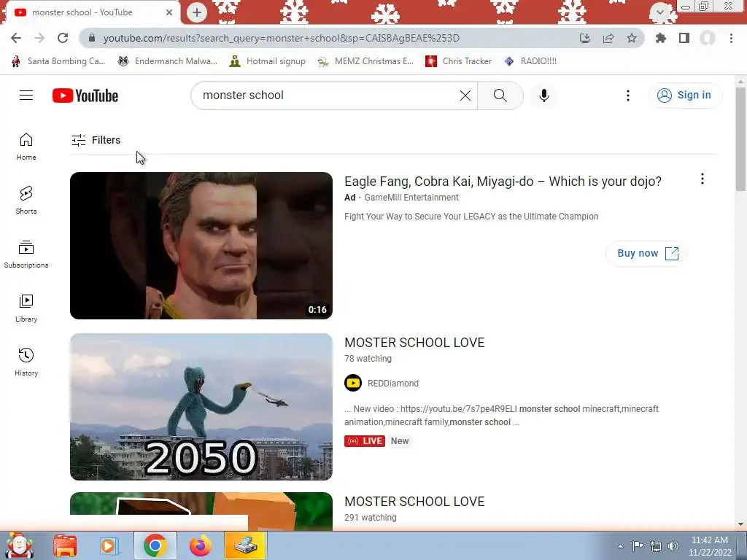
Task: Open the REDDiamond channel name
Action: [393, 384]
